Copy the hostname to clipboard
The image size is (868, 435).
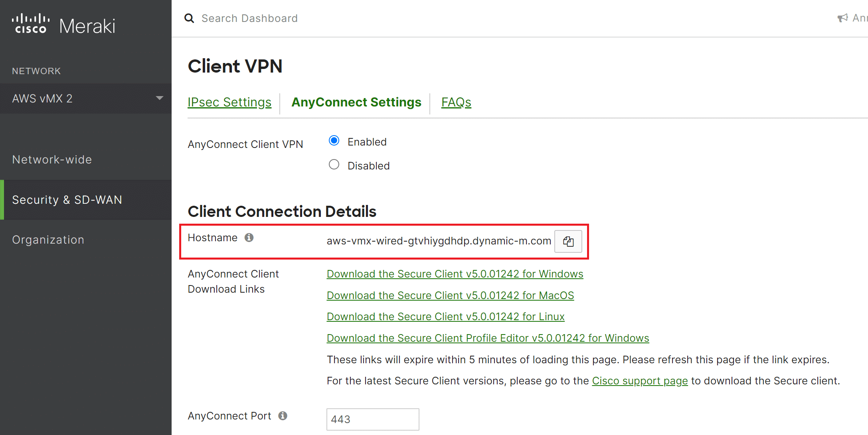568,241
